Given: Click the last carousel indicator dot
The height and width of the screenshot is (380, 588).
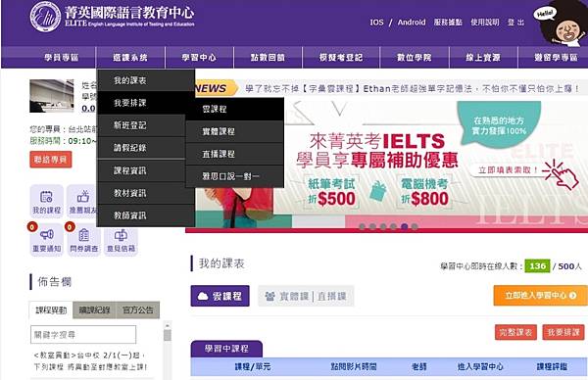Looking at the screenshot, I should (415, 226).
